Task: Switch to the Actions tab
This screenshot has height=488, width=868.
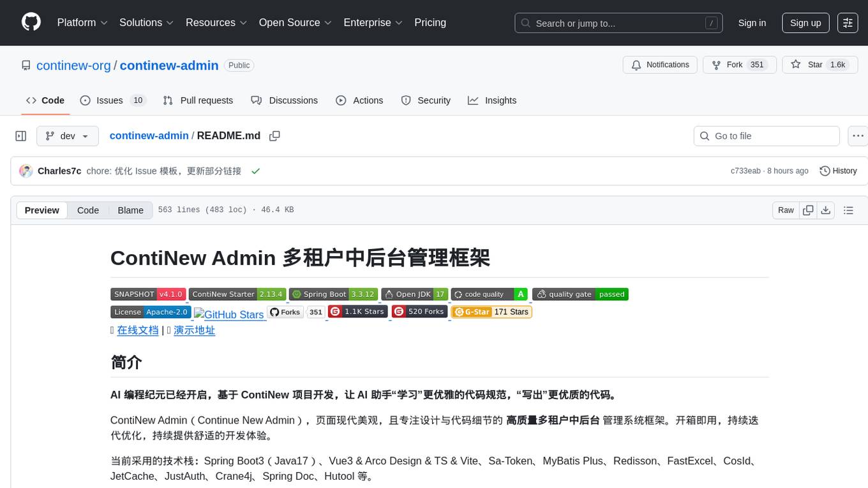Action: [x=359, y=100]
